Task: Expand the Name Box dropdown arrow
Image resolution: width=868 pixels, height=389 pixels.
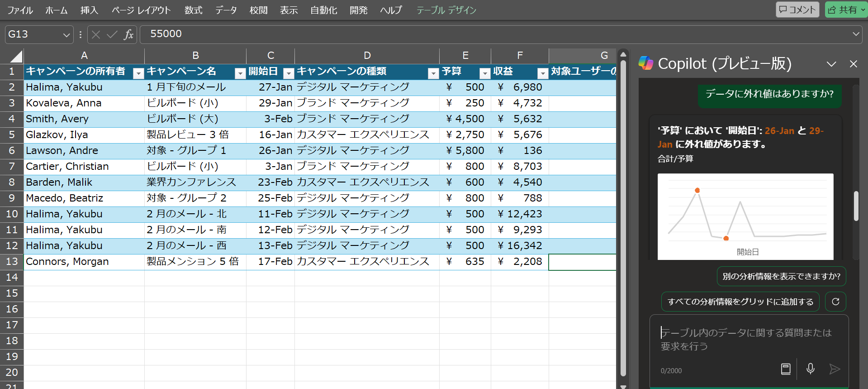Action: point(66,35)
